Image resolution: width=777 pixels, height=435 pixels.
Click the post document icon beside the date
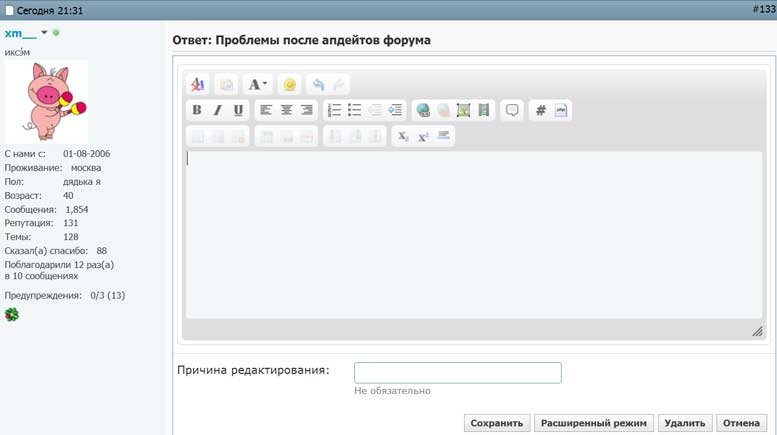coord(9,10)
